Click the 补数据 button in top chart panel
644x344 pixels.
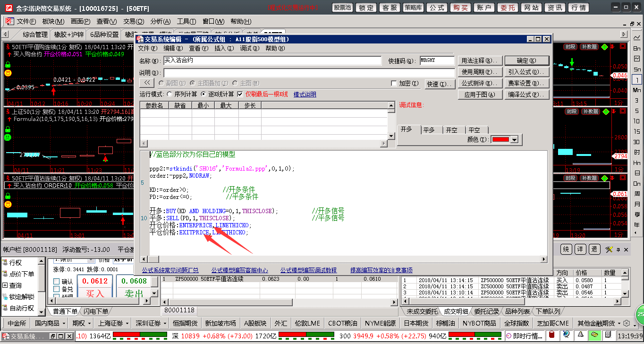click(589, 47)
